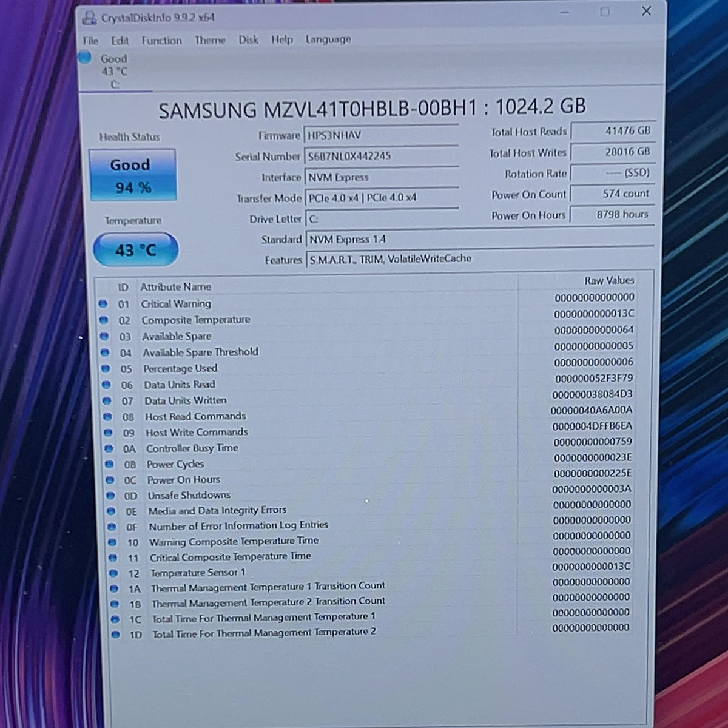Viewport: 728px width, 728px height.
Task: Click the Transfer Mode field PCIe 4.0 x4
Action: (x=382, y=198)
